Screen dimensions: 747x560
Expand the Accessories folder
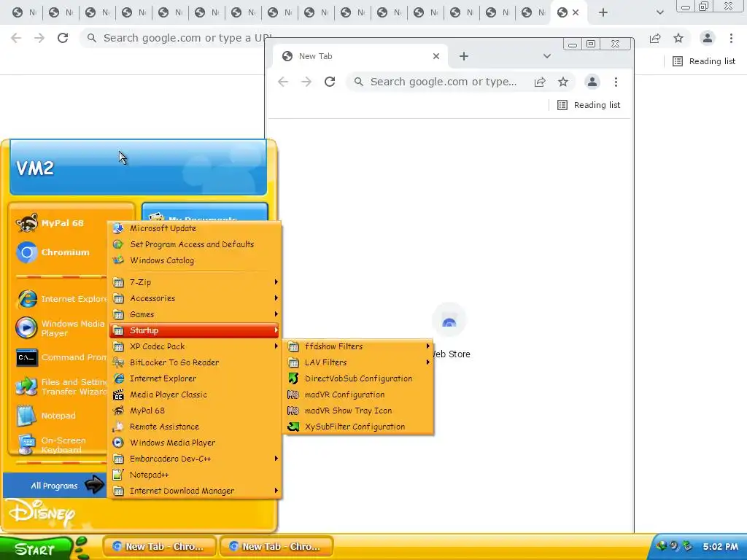(x=195, y=298)
